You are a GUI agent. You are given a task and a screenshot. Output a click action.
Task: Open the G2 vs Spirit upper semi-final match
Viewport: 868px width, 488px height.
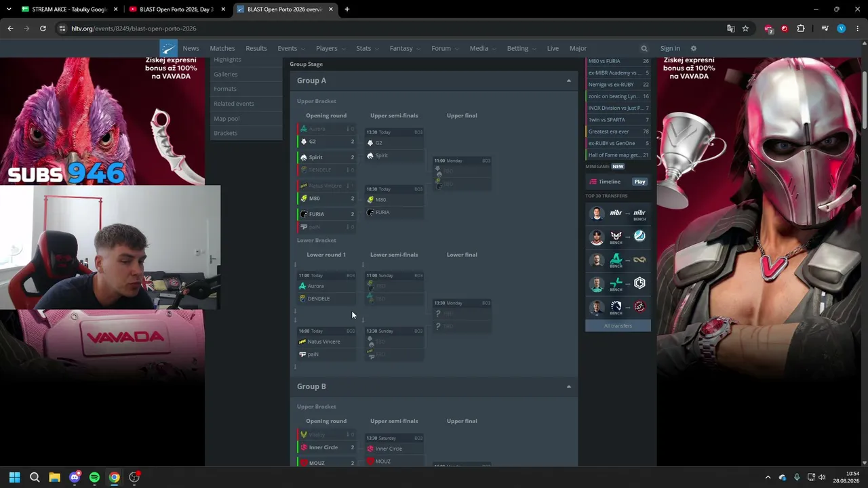pos(394,145)
